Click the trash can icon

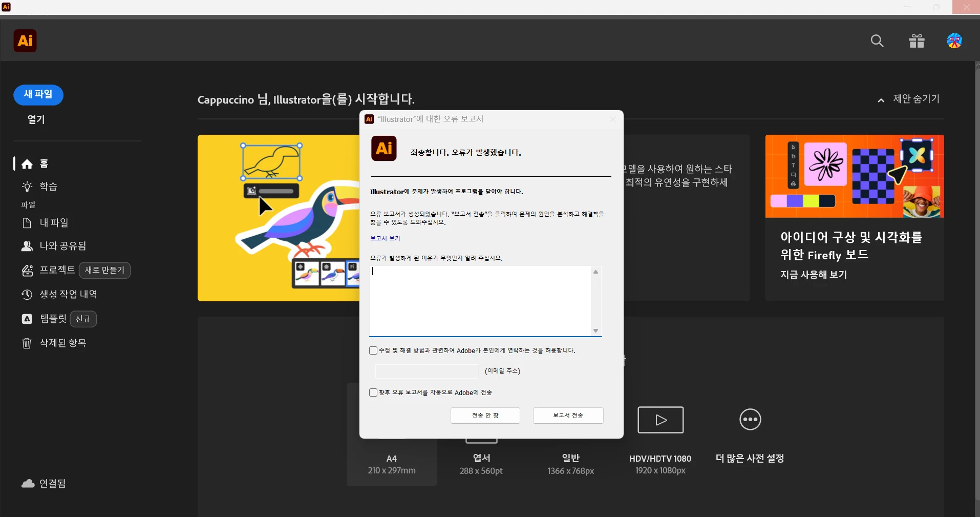click(27, 343)
